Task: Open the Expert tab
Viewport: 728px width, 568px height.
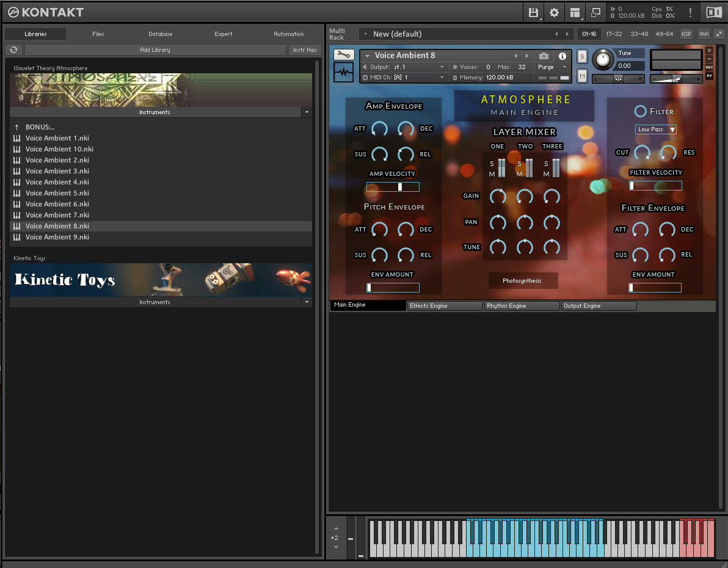Action: pyautogui.click(x=224, y=34)
